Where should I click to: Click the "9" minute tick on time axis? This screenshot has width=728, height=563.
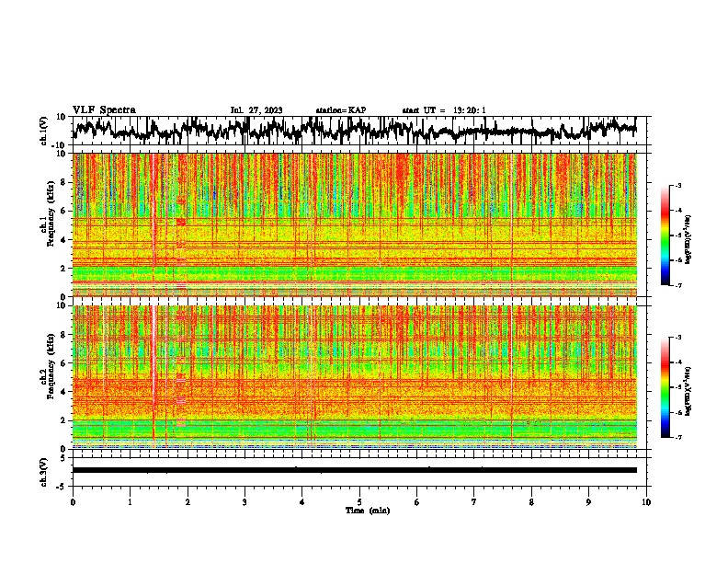pos(588,502)
